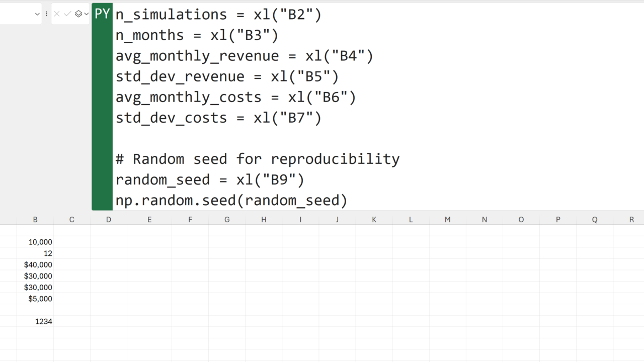Select column B header
Screen dimensions: 644x362
35,220
